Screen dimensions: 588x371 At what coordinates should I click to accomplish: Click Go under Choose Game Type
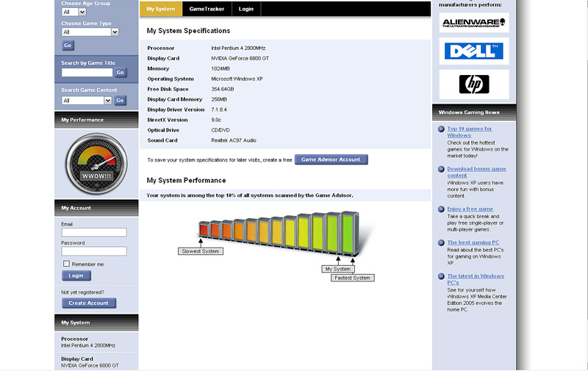[68, 46]
